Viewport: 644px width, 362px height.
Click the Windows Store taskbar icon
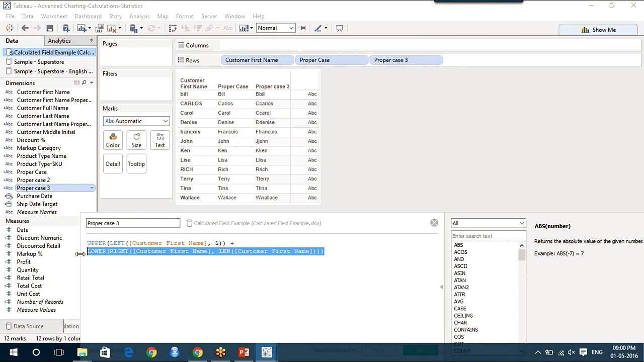tap(105, 352)
